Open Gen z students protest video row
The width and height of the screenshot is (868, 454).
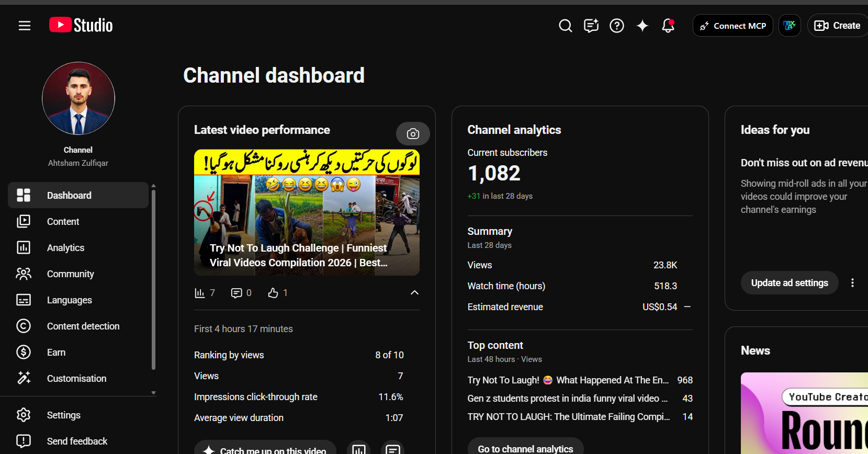(580, 399)
